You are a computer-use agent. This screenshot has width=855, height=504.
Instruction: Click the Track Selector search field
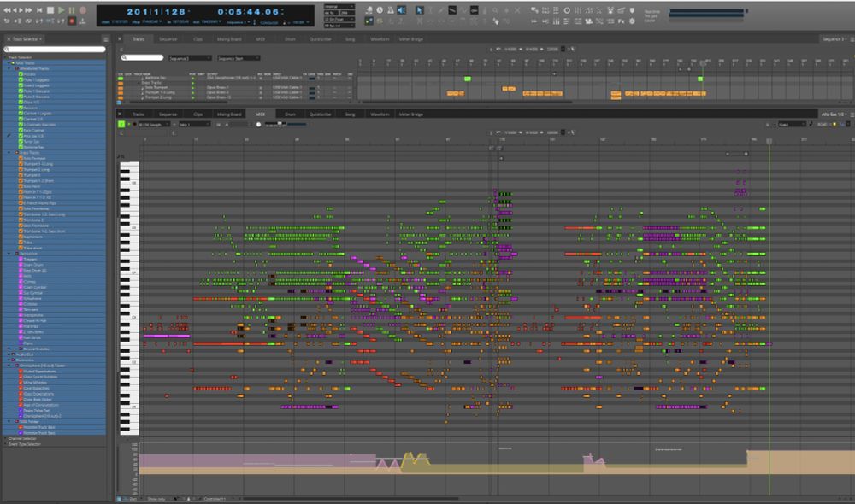click(55, 49)
